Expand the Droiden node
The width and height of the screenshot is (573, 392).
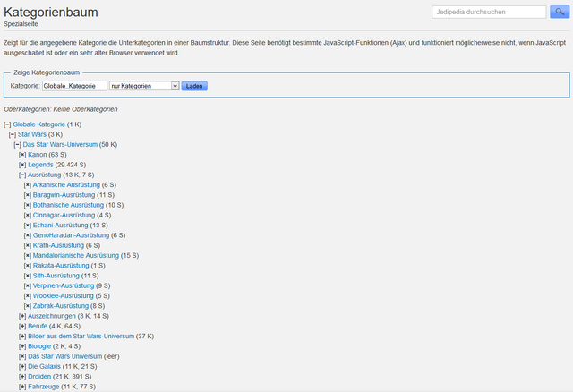22,377
